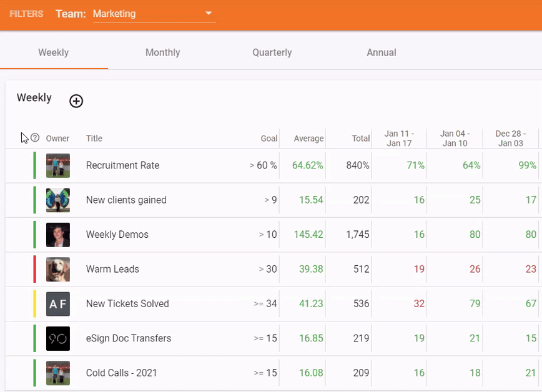Click the AF initials avatar
Viewport: 542px width, 392px height.
58,304
